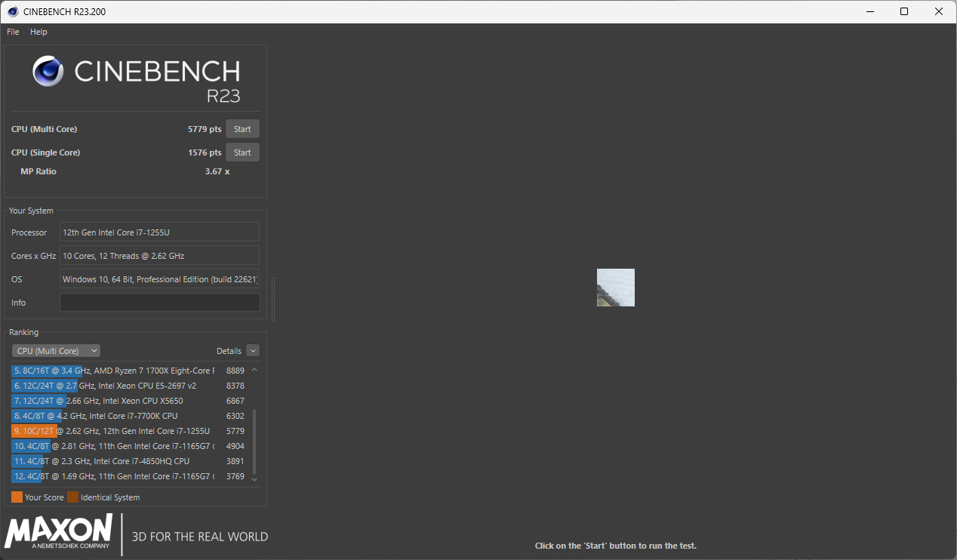Click the OS field showing Windows 10
The image size is (957, 560).
(x=160, y=279)
